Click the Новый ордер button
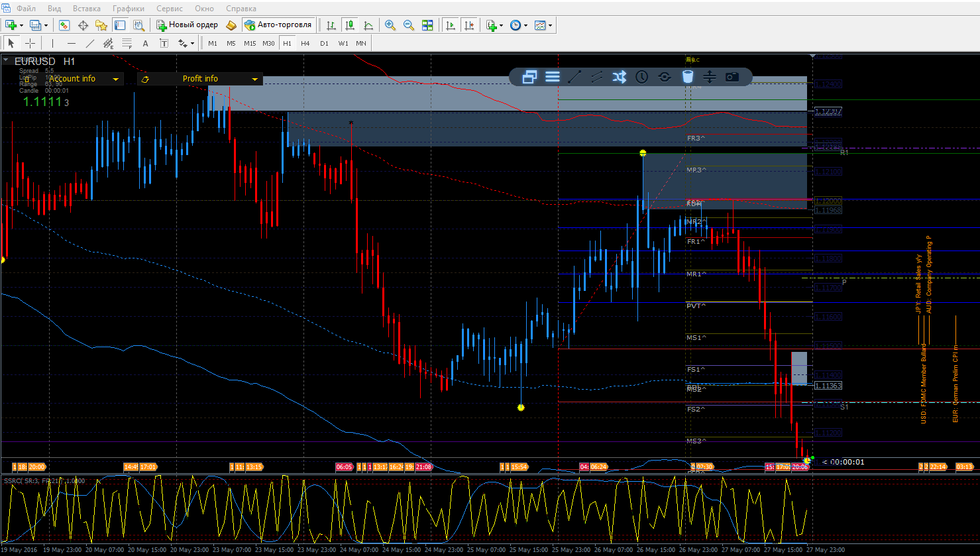 click(x=187, y=25)
